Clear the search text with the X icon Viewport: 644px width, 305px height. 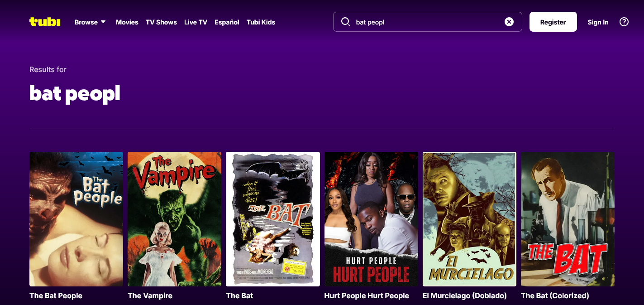click(509, 22)
